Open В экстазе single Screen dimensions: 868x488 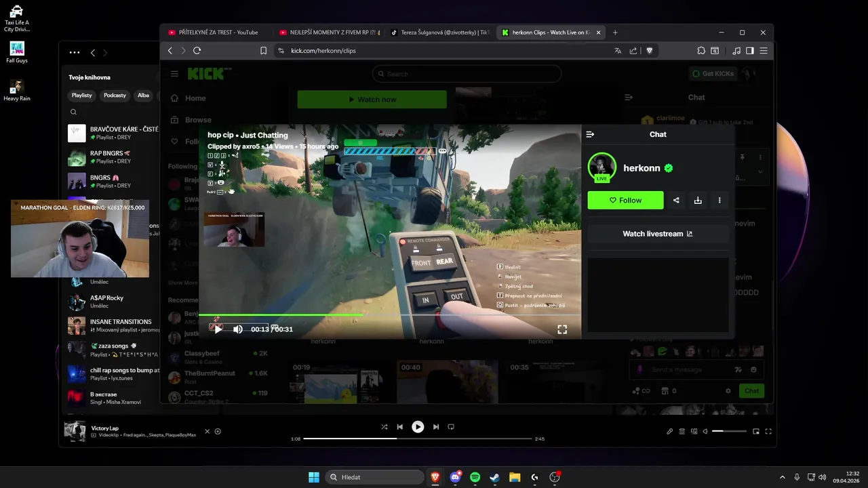click(113, 398)
